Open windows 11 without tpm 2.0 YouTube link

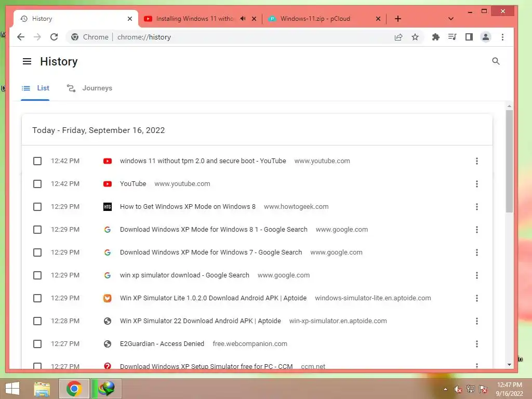(203, 161)
